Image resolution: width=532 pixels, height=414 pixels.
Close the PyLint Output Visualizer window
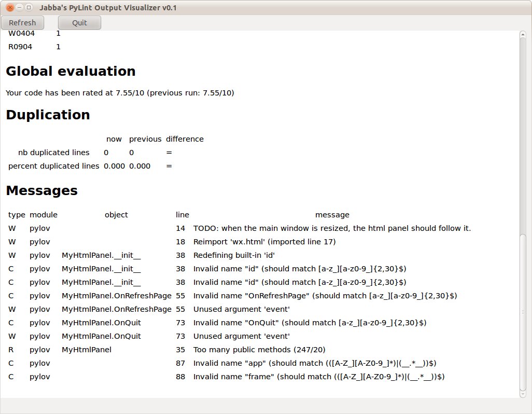[9, 8]
